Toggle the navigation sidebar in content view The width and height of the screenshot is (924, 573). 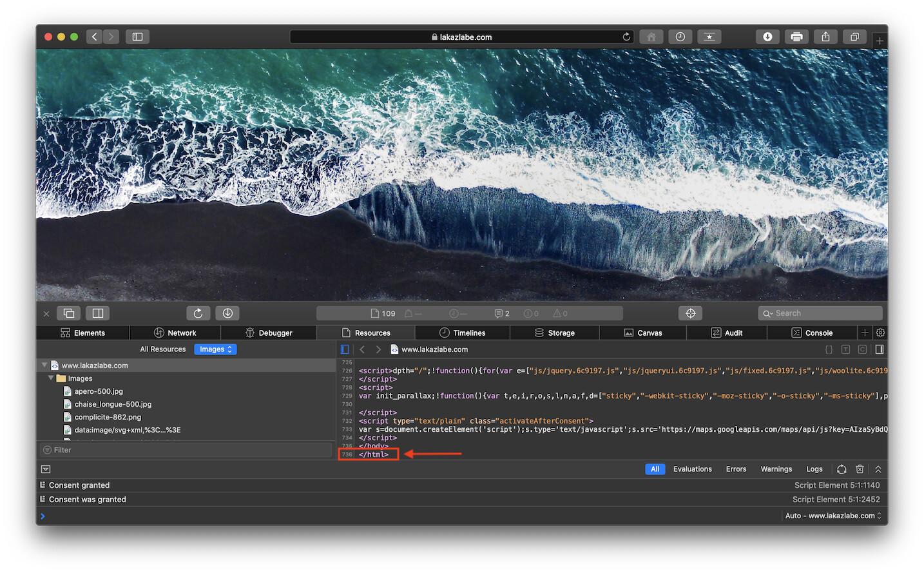pos(345,349)
